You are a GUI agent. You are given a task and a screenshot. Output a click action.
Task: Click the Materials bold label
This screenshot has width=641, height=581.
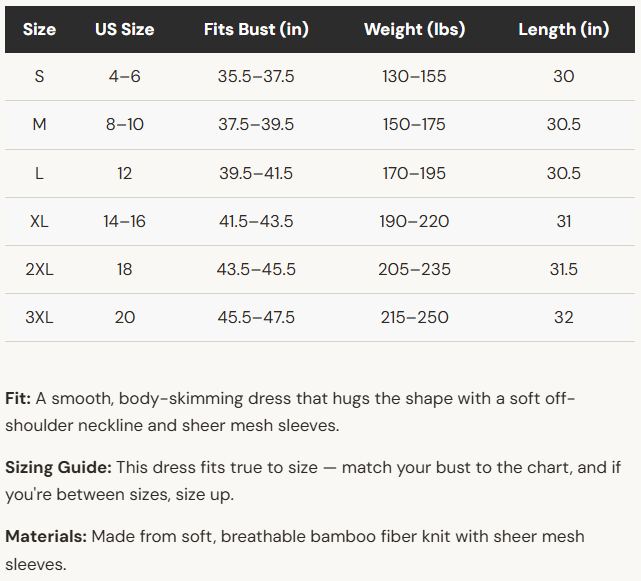click(46, 536)
